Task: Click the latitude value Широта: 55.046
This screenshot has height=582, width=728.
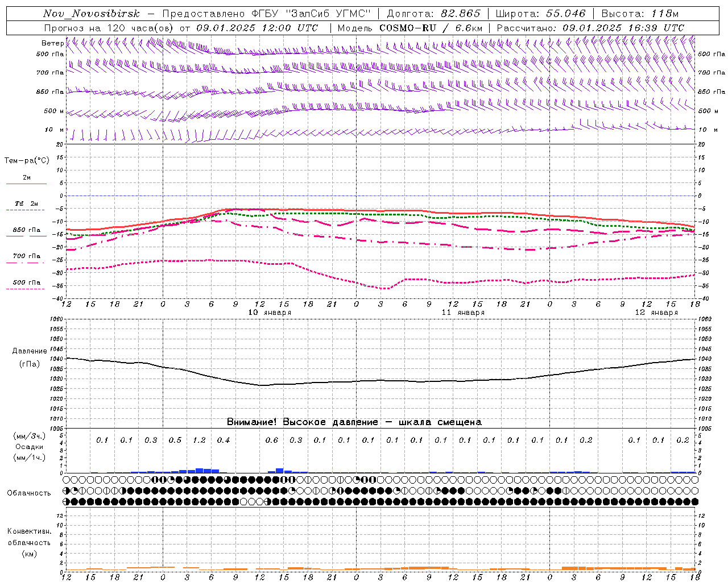Action: [541, 14]
